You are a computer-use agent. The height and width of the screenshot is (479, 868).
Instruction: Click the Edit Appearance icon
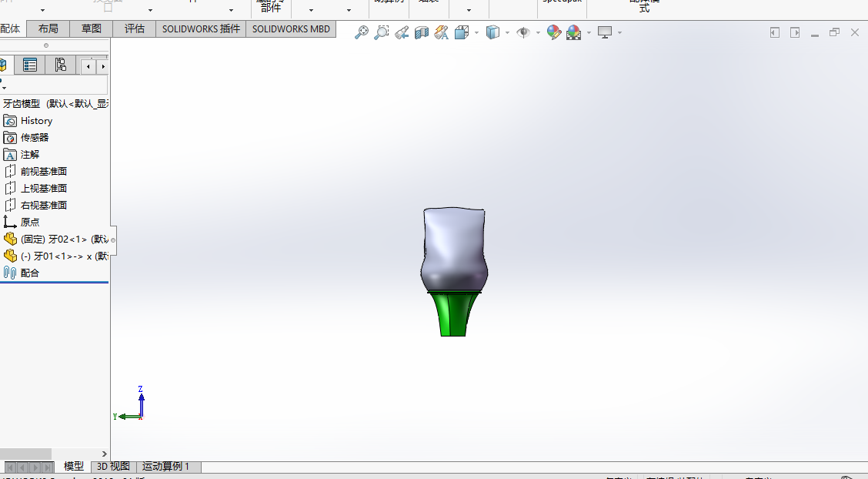(553, 32)
